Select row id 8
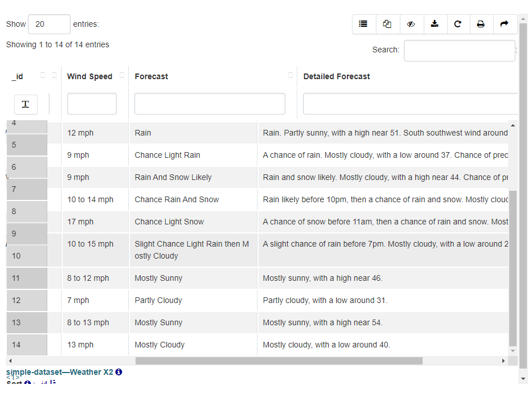 pos(27,211)
